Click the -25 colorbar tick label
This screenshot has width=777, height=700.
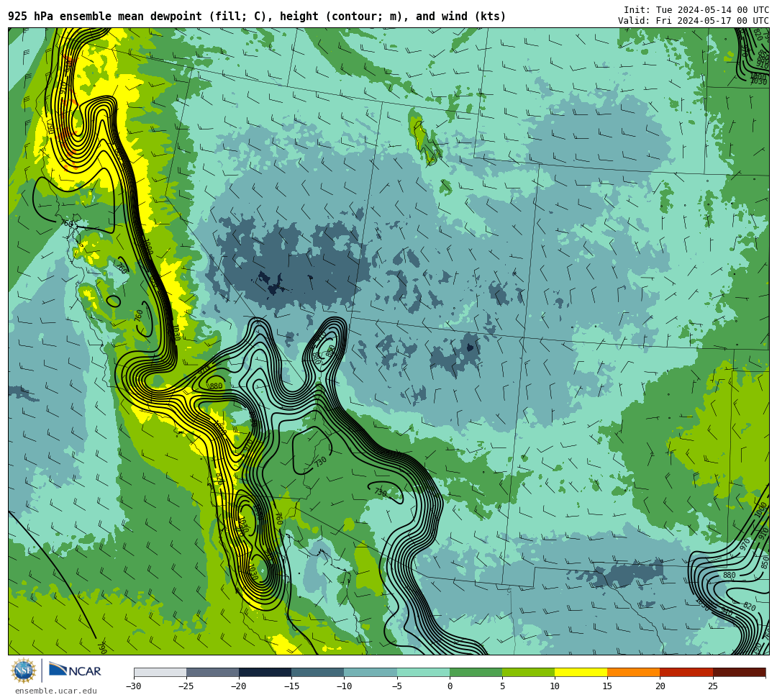click(x=186, y=686)
